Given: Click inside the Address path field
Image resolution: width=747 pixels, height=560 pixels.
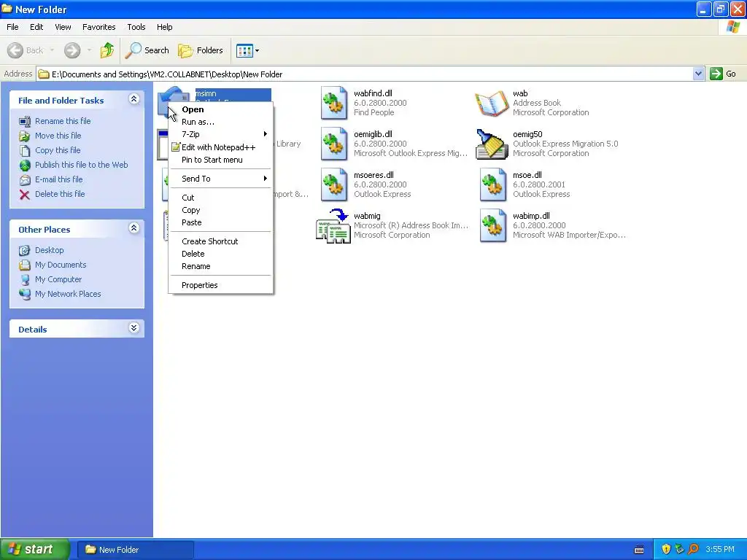Looking at the screenshot, I should pos(365,74).
